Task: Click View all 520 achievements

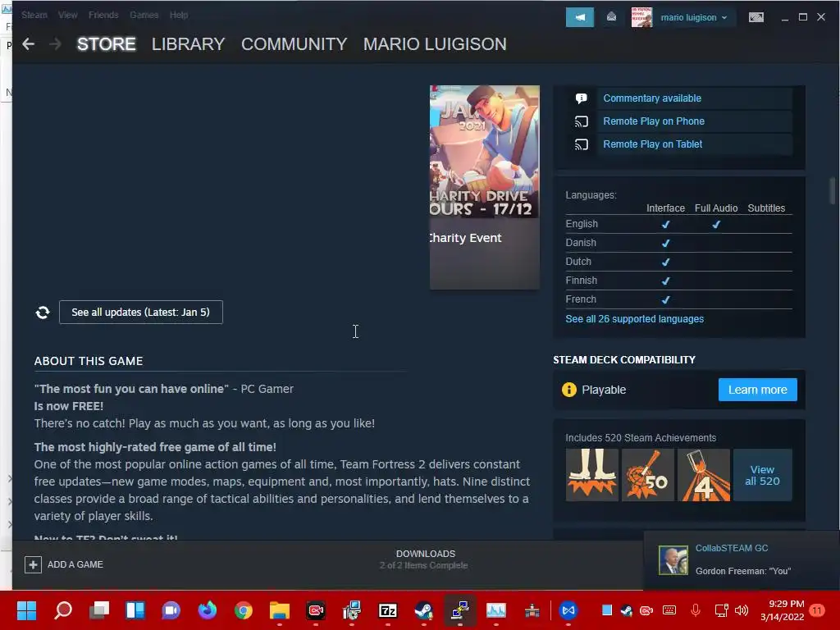Action: click(x=762, y=475)
